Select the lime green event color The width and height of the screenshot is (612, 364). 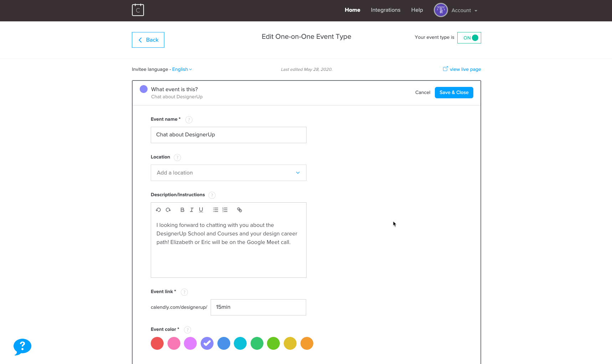click(x=273, y=343)
